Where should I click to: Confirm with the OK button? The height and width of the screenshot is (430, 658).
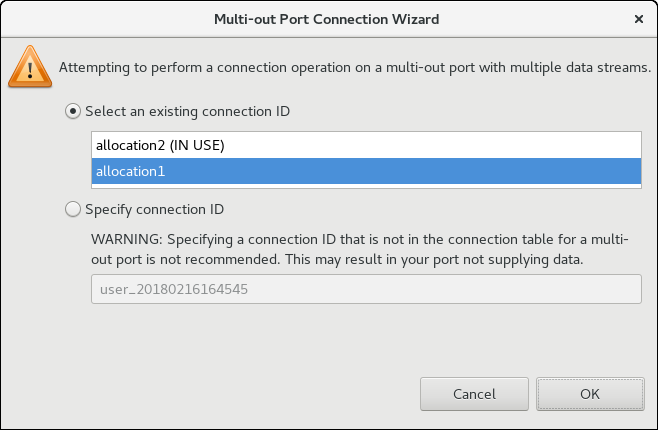[x=589, y=394]
